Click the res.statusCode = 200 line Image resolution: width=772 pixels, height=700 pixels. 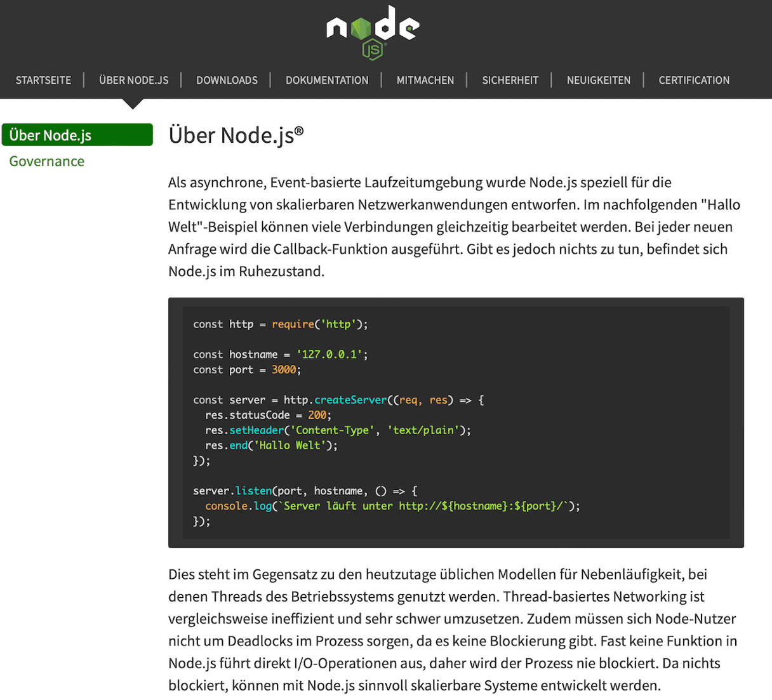click(268, 415)
